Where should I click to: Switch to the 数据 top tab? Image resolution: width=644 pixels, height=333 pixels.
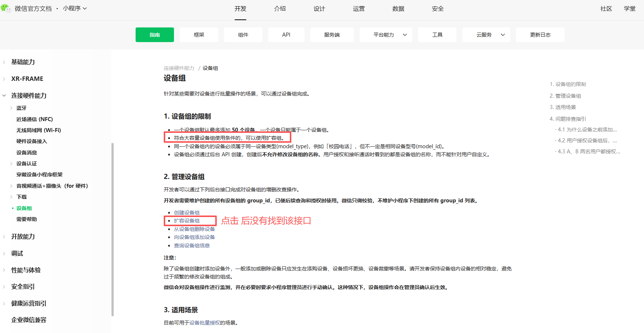tap(398, 9)
